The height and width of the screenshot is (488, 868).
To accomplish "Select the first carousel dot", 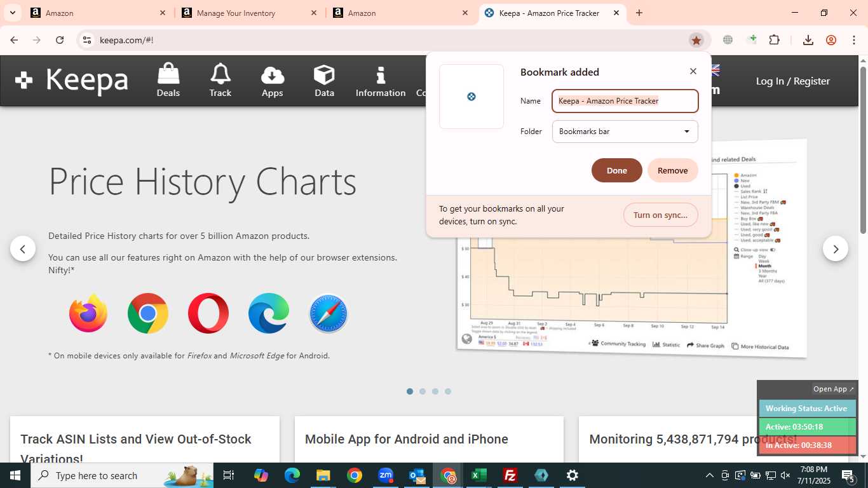I will pos(410,391).
